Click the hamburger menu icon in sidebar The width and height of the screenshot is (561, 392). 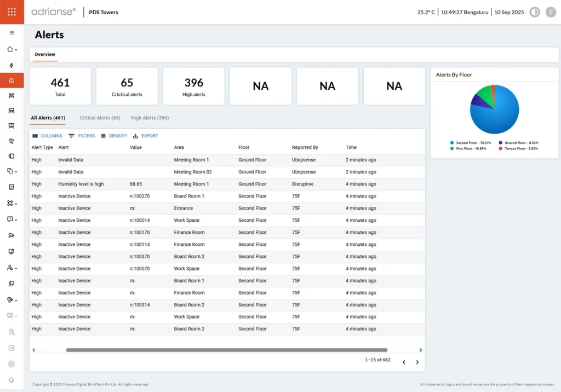[x=12, y=33]
